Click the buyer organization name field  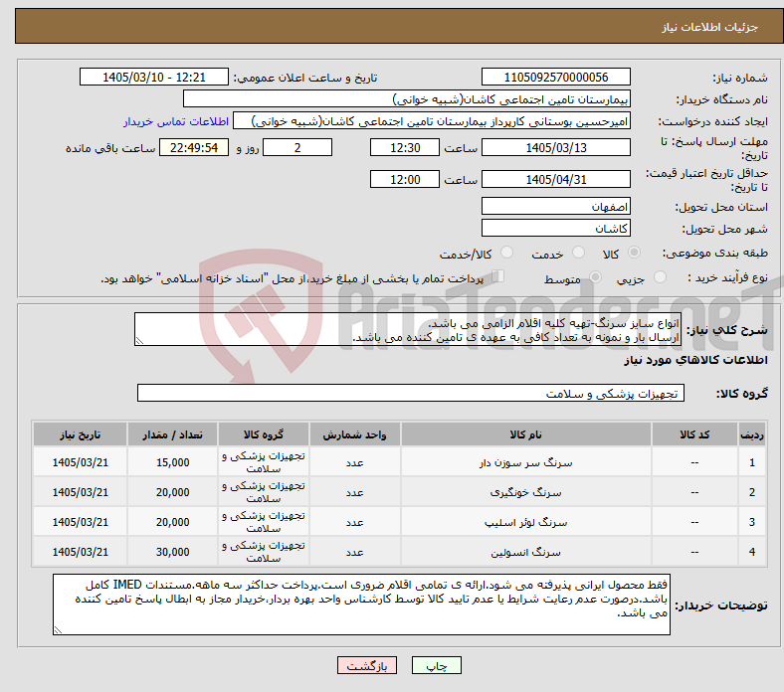click(x=407, y=99)
